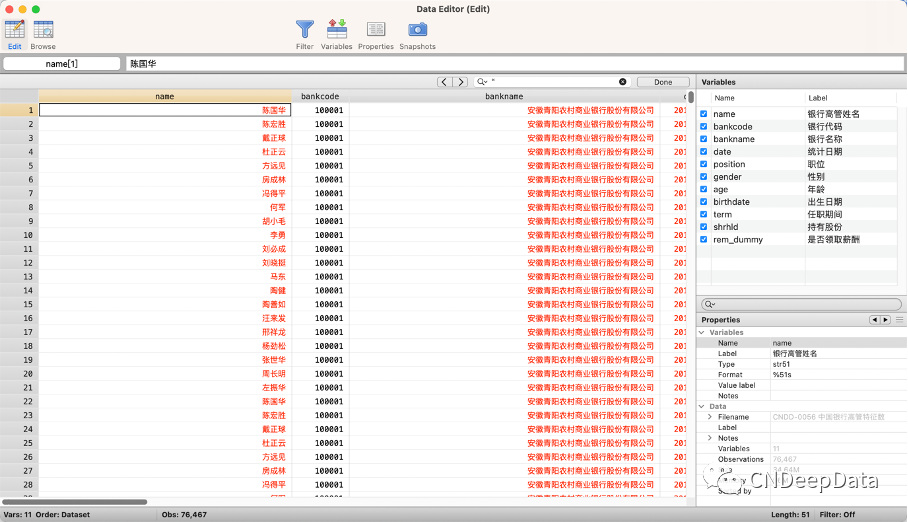
Task: Click Filter: Off in status bar
Action: 837,514
